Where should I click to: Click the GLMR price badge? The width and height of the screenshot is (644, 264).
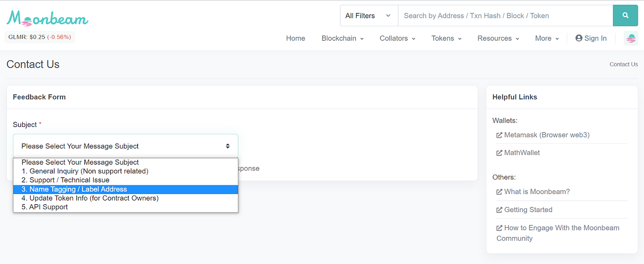(40, 37)
